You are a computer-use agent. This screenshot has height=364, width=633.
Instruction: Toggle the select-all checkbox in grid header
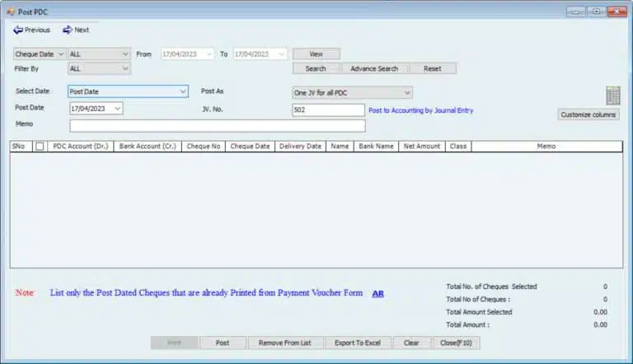[x=40, y=147]
